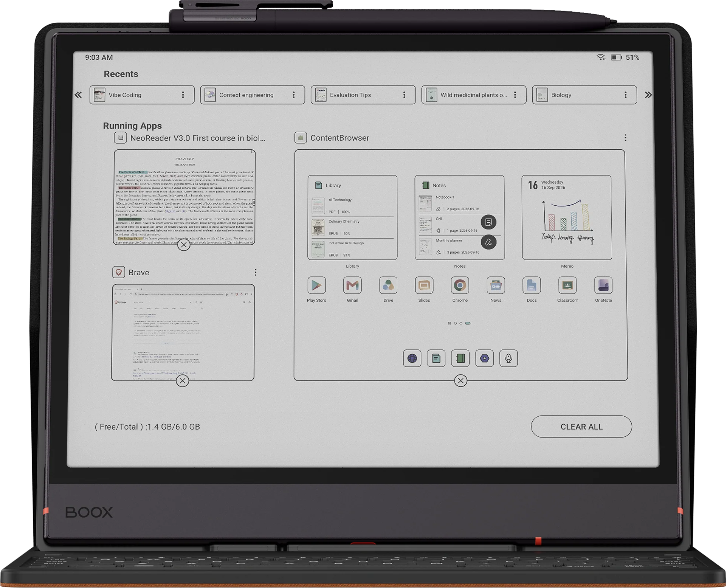Open Drive app icon
The width and height of the screenshot is (727, 588).
coord(388,285)
